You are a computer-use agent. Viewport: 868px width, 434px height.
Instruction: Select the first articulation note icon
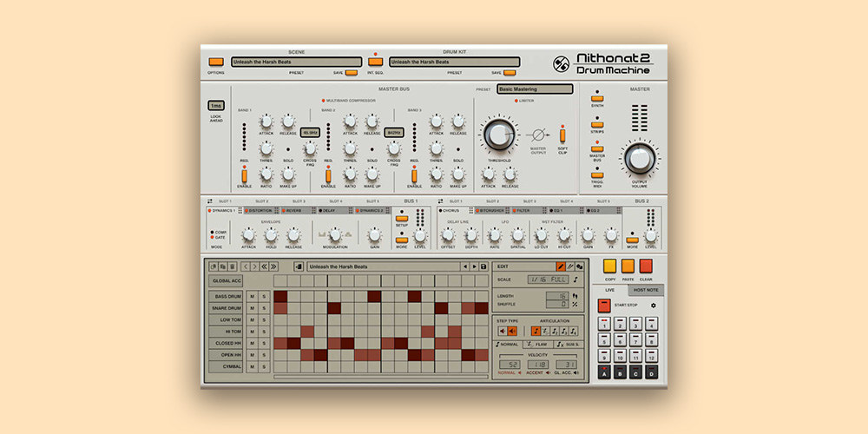click(x=536, y=331)
